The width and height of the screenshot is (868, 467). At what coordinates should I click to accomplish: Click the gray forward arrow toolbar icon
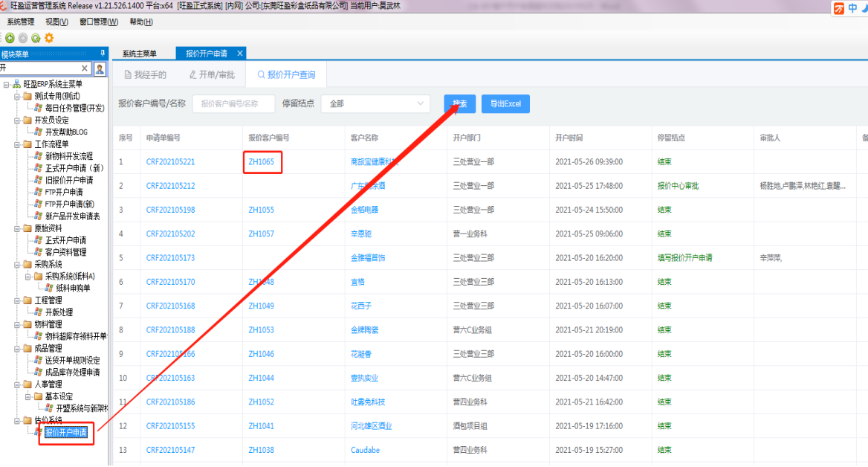pos(23,38)
